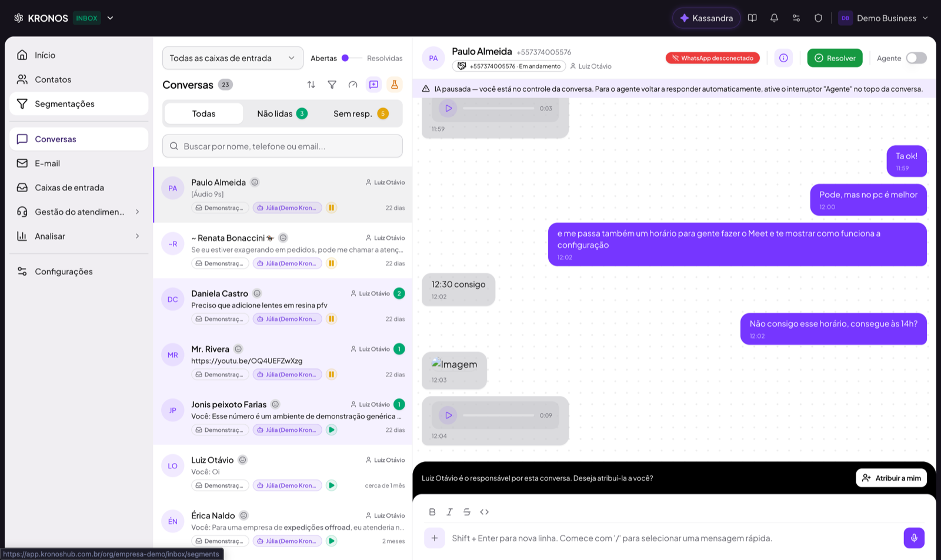Open the Kronos Inbox product switcher chevron
Viewport: 941px width, 560px height.
coord(110,18)
